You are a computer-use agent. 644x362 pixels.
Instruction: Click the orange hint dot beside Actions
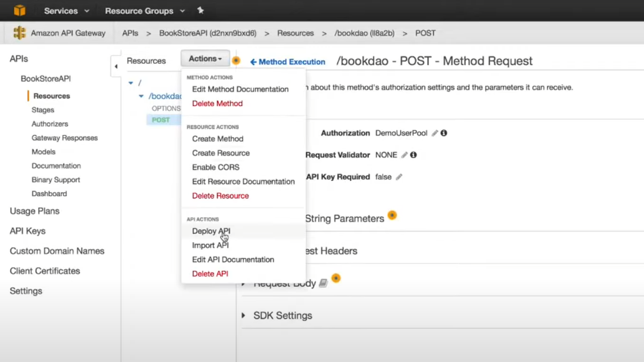236,60
